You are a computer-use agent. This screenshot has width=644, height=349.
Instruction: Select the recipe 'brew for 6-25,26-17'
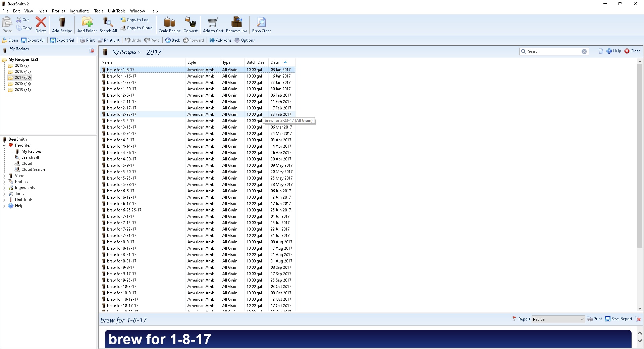[x=198, y=210]
